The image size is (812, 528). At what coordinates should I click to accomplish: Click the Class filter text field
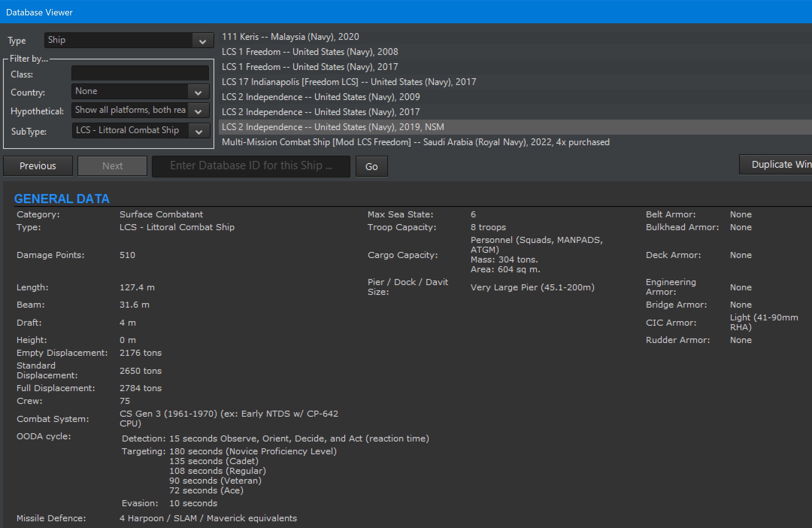(140, 73)
